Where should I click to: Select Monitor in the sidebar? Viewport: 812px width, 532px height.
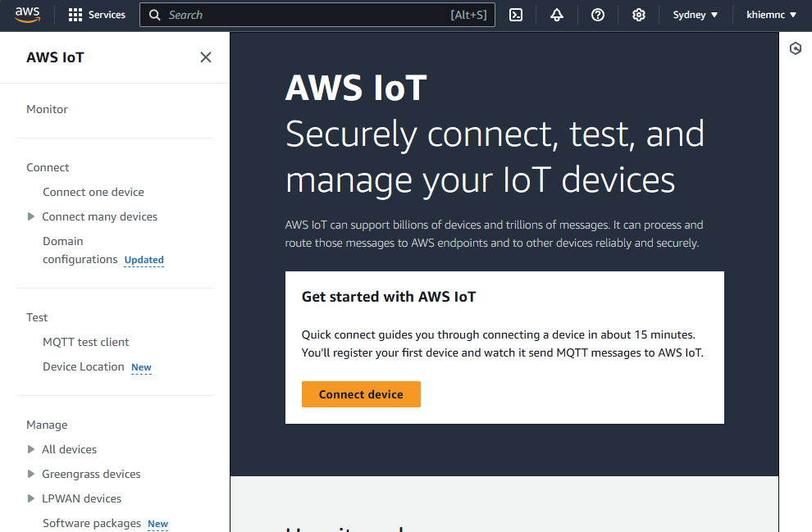[x=47, y=109]
